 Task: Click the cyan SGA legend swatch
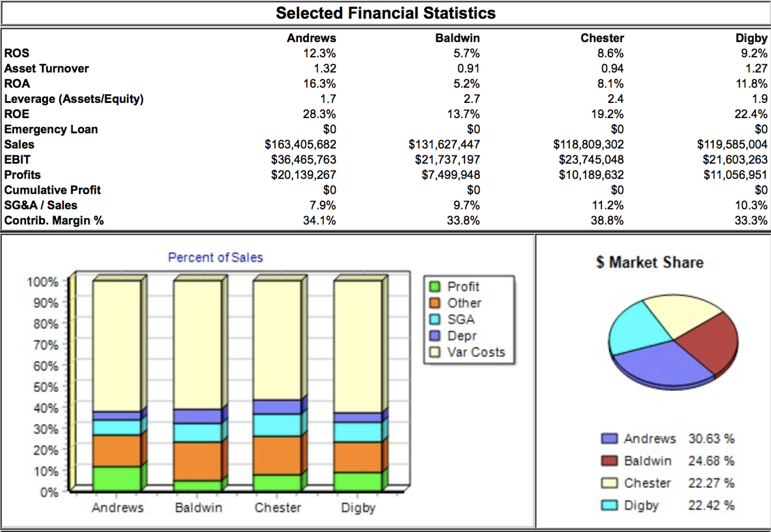(x=434, y=319)
